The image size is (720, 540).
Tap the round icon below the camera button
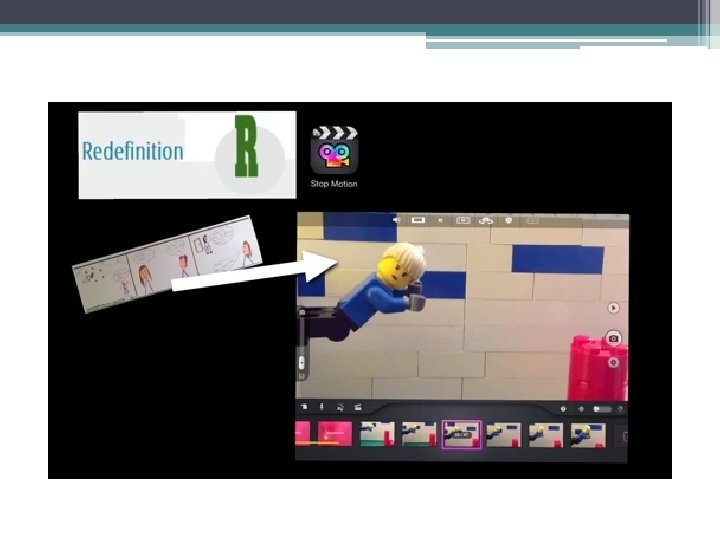tap(613, 363)
